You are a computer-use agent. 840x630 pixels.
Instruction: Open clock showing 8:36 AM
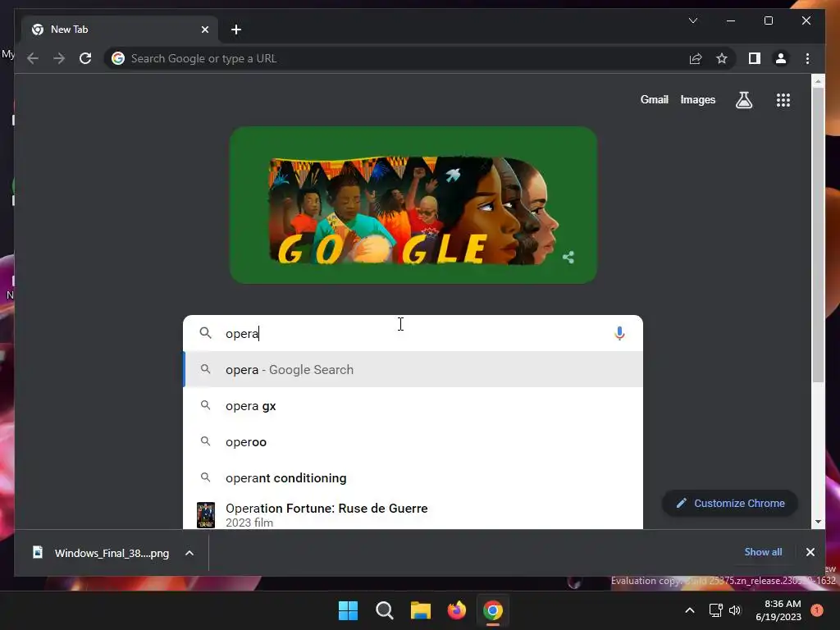point(778,610)
